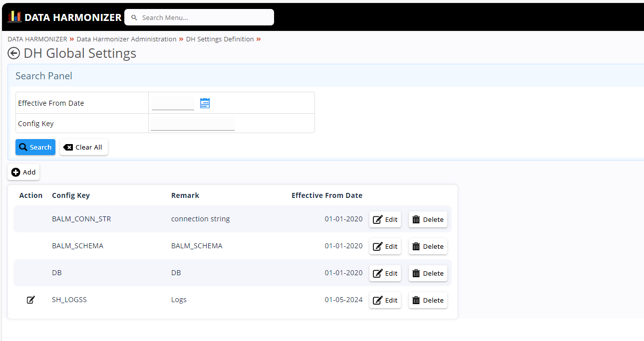Click the DH Global Settings page title

point(80,53)
